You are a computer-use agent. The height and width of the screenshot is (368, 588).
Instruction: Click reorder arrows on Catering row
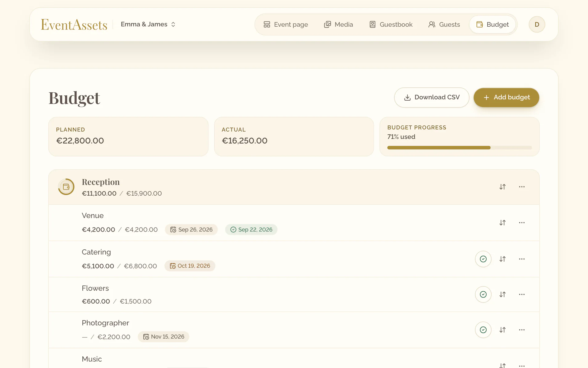pyautogui.click(x=503, y=259)
